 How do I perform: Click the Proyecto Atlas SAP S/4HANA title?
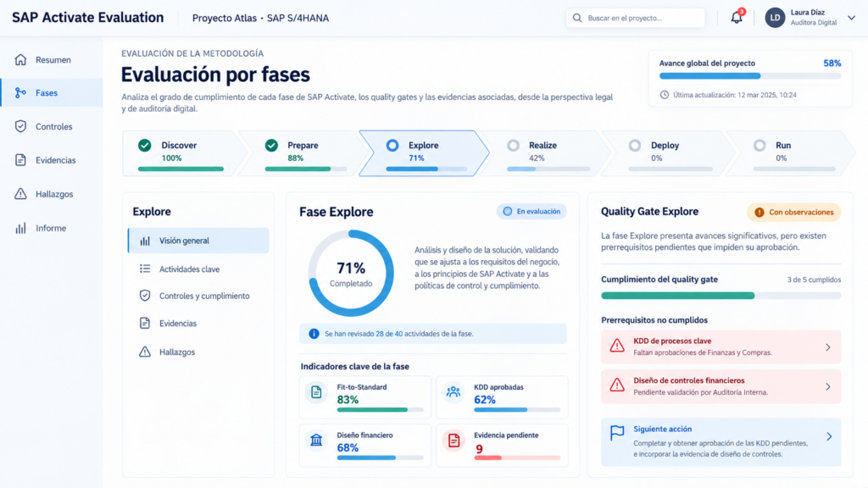(260, 19)
